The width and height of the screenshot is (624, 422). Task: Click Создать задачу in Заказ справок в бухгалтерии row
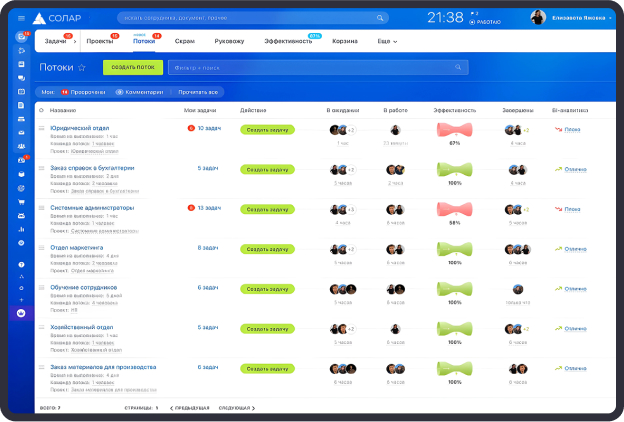pos(267,170)
